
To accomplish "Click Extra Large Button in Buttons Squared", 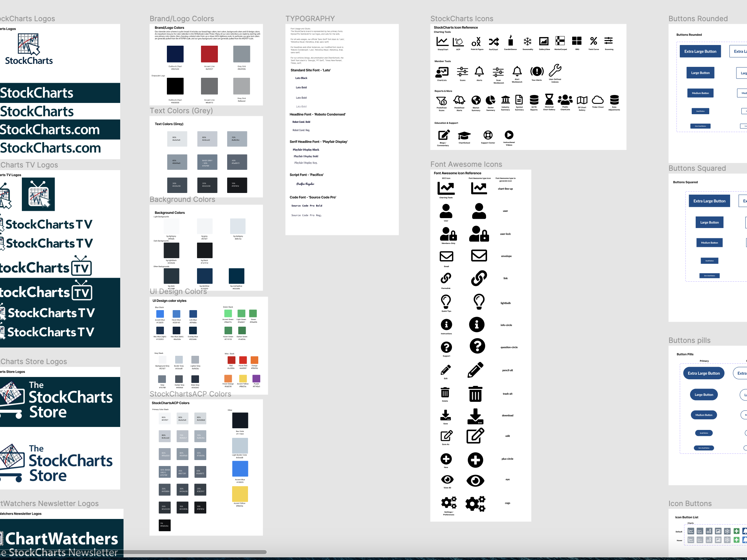I will coord(709,201).
